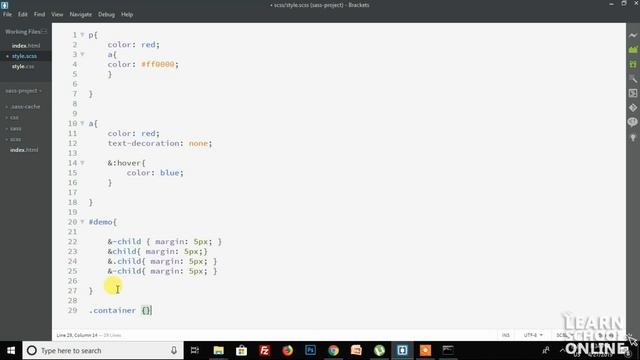Open the Working Files options button

point(44,31)
